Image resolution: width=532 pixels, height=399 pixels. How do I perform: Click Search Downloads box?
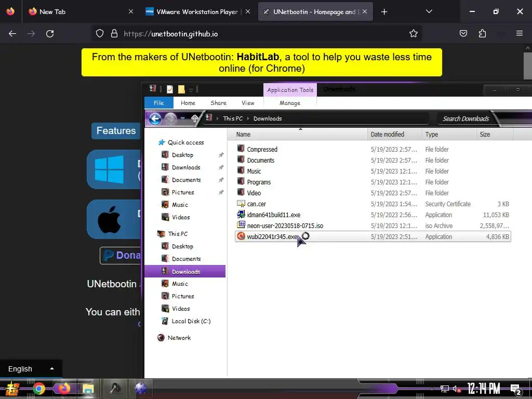(x=465, y=119)
